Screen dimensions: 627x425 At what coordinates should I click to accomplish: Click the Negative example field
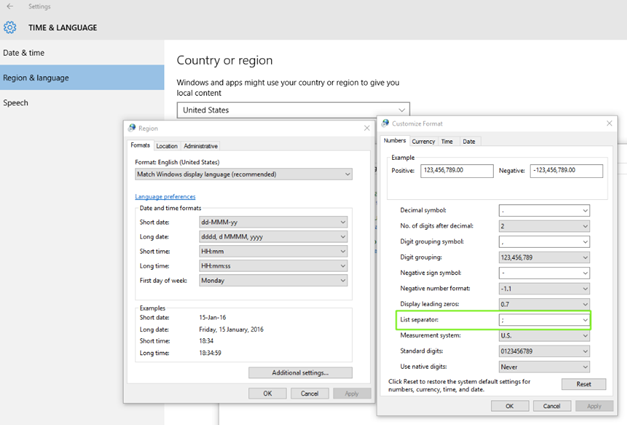[x=566, y=171]
